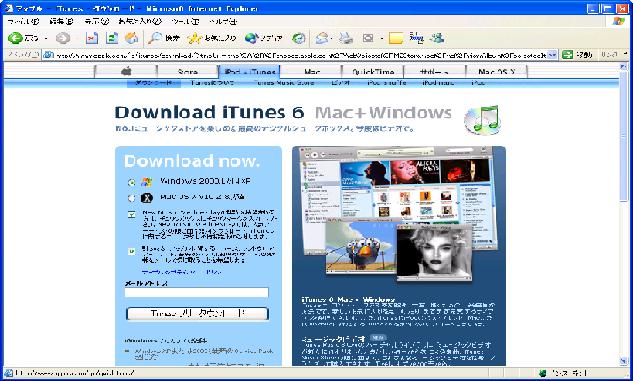Select the Windows 2000 or XP radio button
Viewport: 633px width, 381px height.
[x=132, y=182]
